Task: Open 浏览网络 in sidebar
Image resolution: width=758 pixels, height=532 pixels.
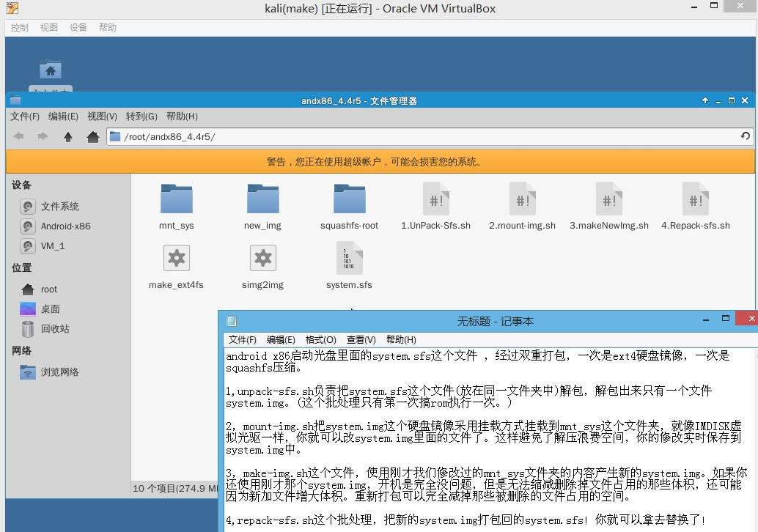Action: pyautogui.click(x=49, y=372)
